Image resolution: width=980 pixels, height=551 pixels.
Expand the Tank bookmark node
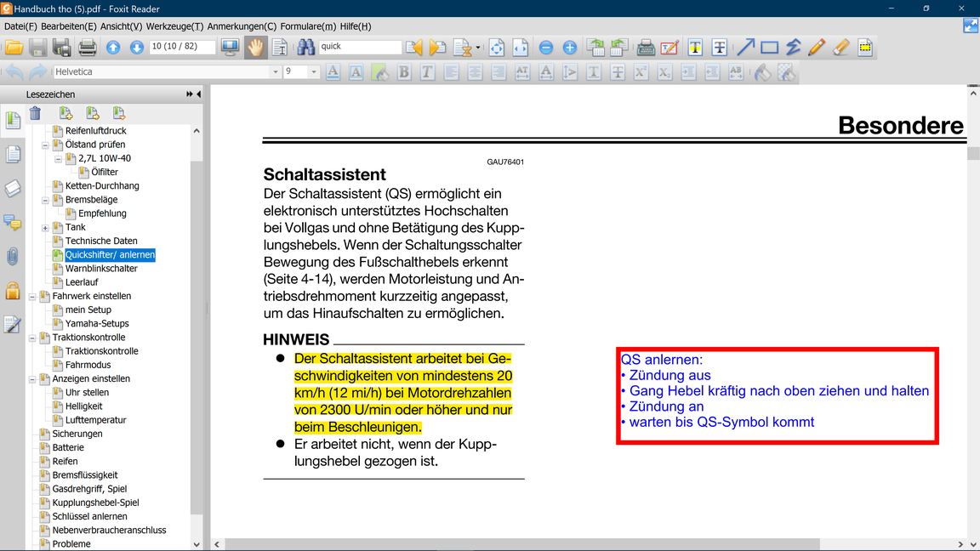point(45,228)
